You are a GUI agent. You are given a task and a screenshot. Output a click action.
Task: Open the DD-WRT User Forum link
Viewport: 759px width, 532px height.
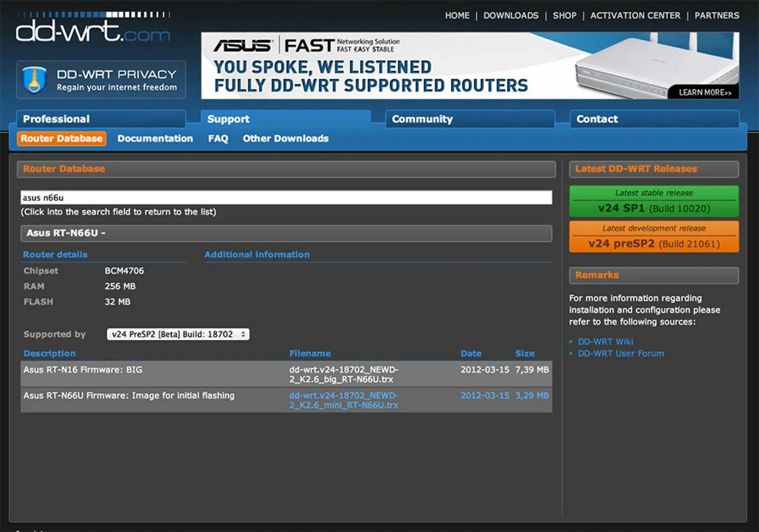pyautogui.click(x=621, y=353)
